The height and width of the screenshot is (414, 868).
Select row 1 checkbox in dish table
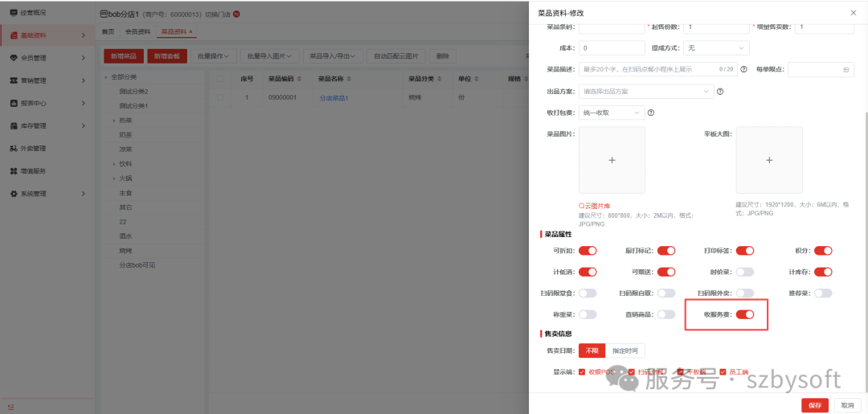pyautogui.click(x=220, y=97)
